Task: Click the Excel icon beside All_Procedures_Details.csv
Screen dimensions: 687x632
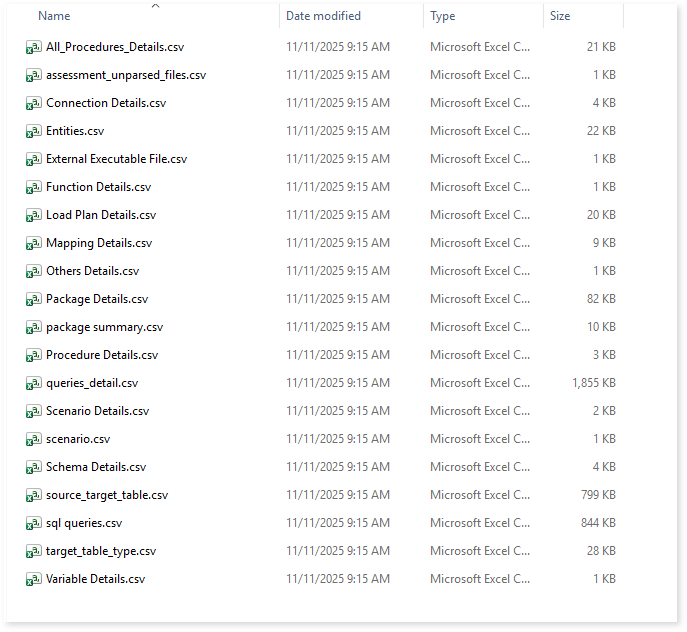Action: coord(34,47)
